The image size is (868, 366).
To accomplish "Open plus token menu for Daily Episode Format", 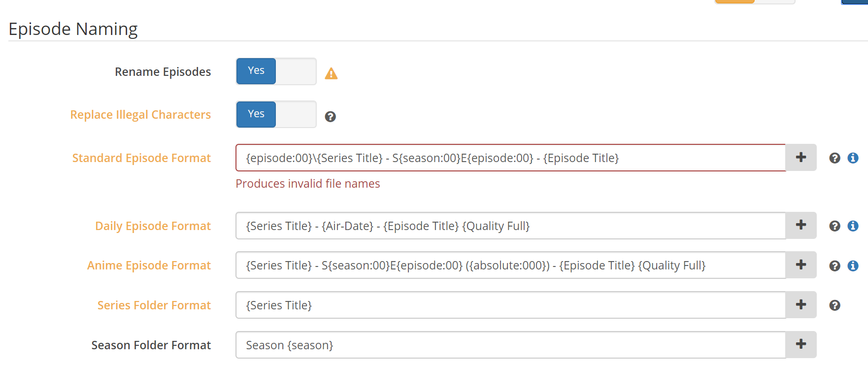I will pos(801,226).
